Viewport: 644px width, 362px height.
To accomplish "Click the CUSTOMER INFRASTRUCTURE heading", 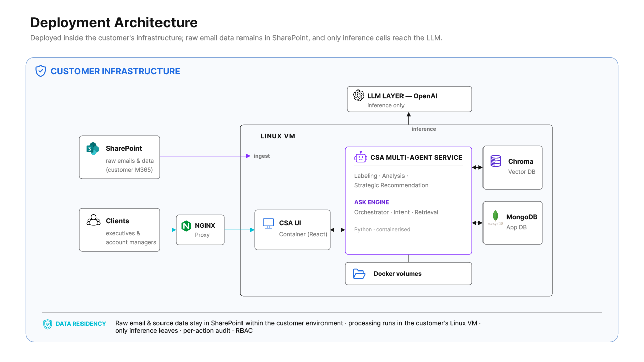I will coord(115,71).
